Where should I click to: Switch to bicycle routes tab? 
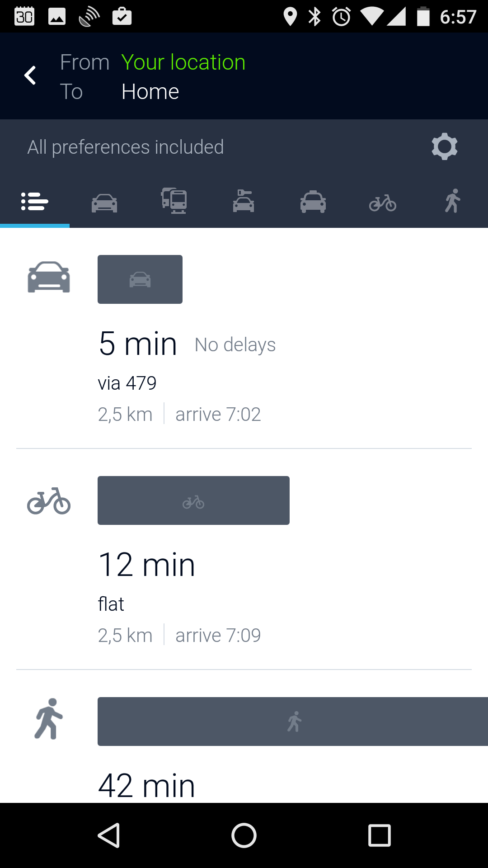pyautogui.click(x=383, y=203)
